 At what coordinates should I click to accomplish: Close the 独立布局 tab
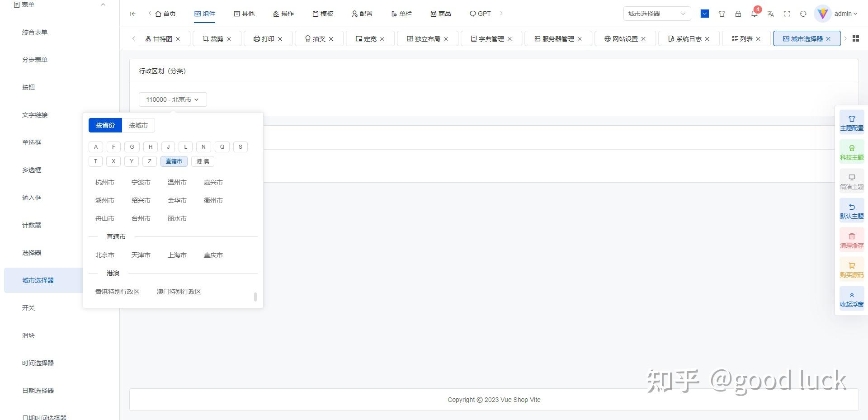click(x=446, y=39)
